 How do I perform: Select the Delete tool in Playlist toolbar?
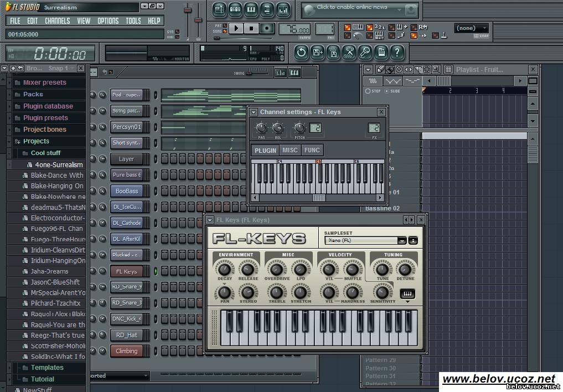pyautogui.click(x=399, y=69)
